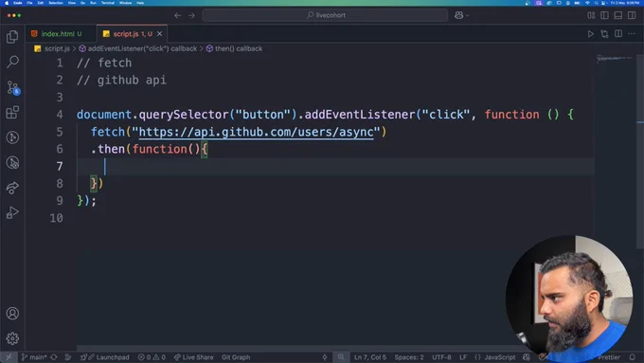Viewport: 644px width, 363px height.
Task: Open notifications bell in status bar
Action: 633,357
